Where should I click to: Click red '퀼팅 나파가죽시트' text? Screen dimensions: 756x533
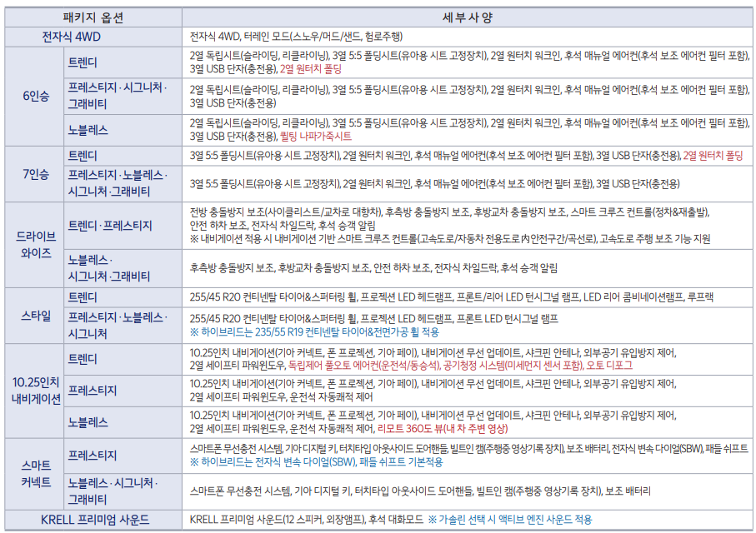(x=316, y=137)
